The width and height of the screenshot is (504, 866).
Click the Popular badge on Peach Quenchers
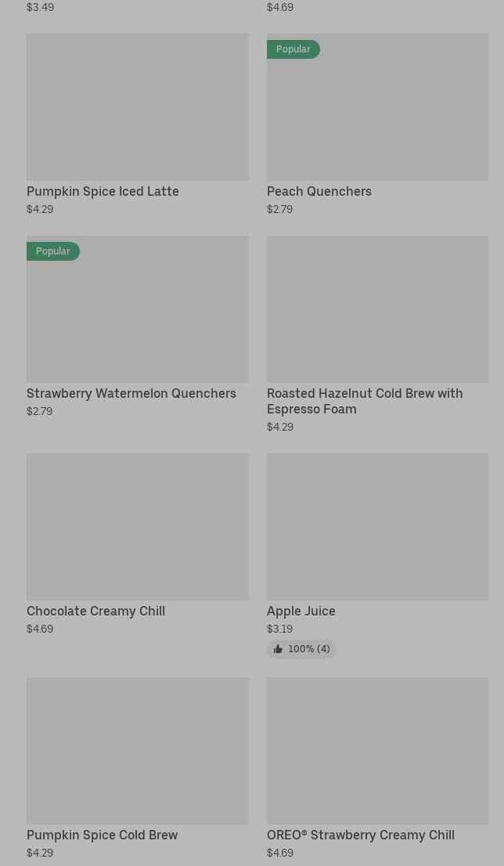(293, 49)
